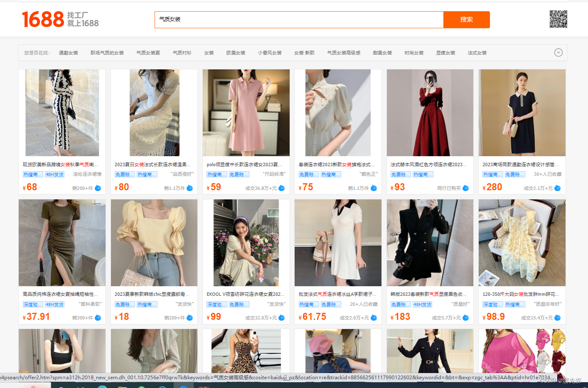Click the blue chat icon beside the ¥98.9 product
The image size is (588, 388).
[558, 318]
